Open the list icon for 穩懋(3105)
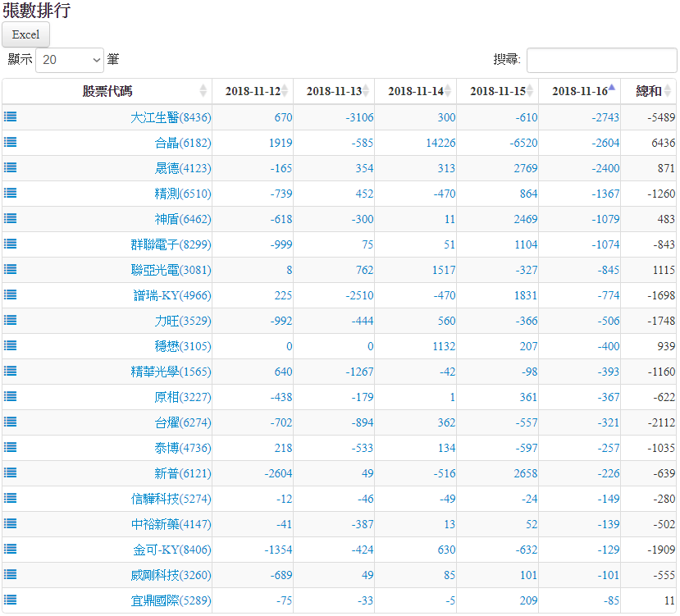 pos(10,345)
